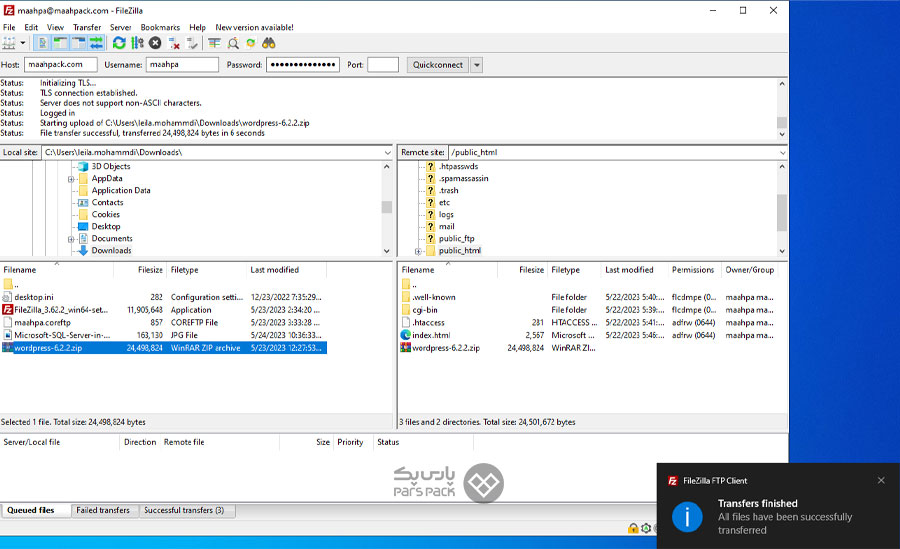
Task: Open the Remote site path dropdown
Action: pyautogui.click(x=782, y=153)
